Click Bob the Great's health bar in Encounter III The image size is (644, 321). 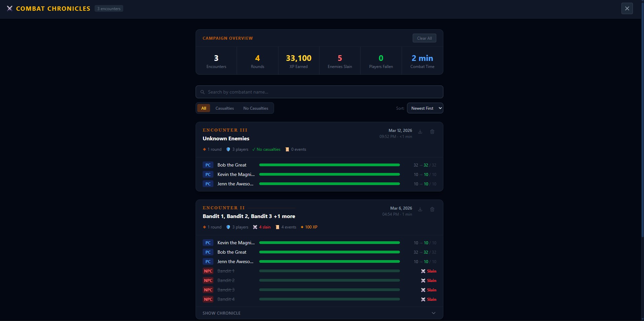point(329,165)
